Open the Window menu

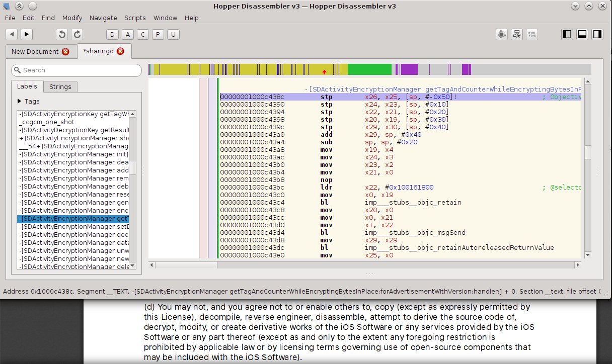click(x=165, y=18)
